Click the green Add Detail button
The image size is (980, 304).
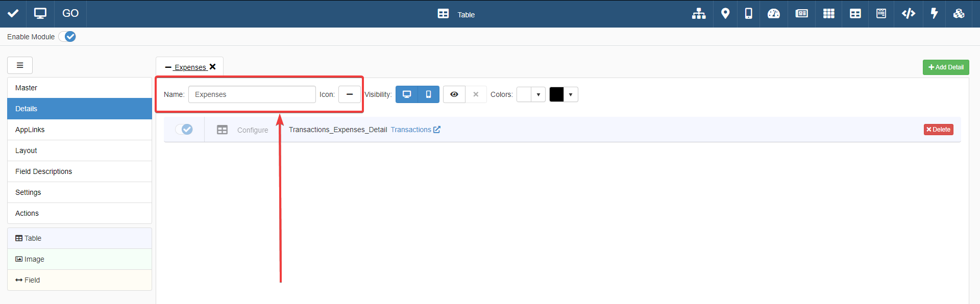point(945,67)
